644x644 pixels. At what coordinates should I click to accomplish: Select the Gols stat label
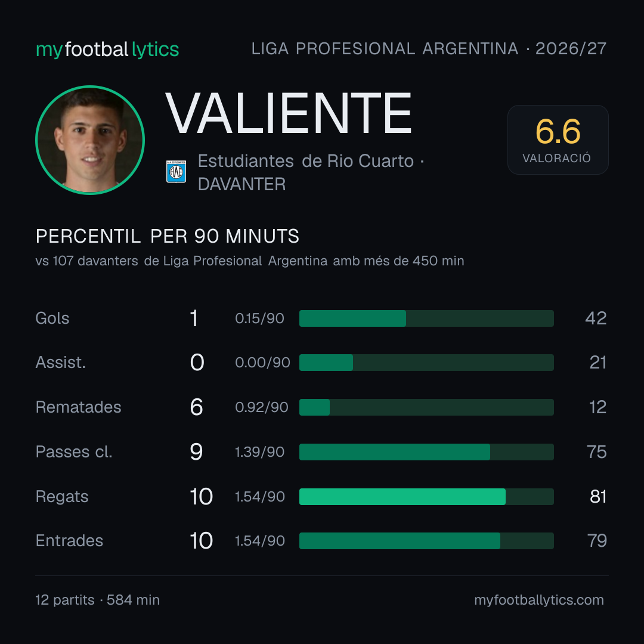coord(52,318)
